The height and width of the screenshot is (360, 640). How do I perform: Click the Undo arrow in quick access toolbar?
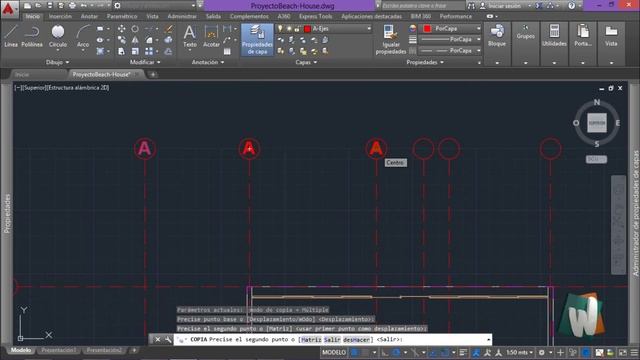[x=84, y=6]
